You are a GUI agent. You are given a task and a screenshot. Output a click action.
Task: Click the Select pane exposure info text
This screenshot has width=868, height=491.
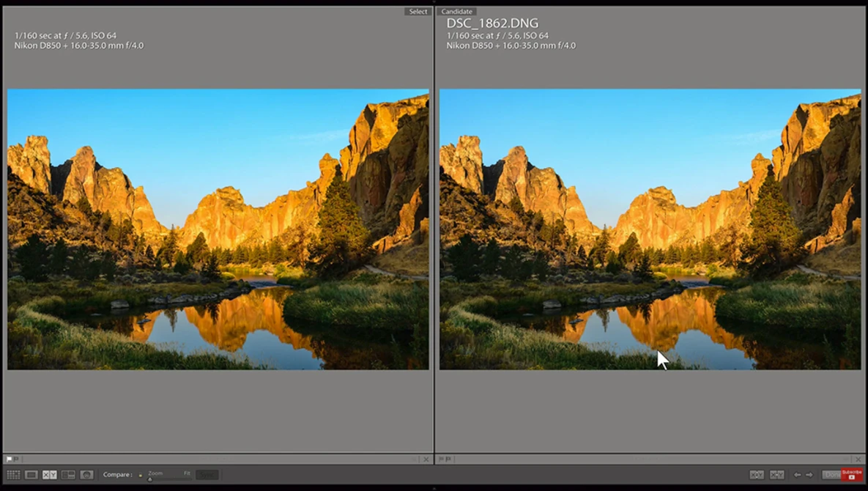(x=65, y=35)
